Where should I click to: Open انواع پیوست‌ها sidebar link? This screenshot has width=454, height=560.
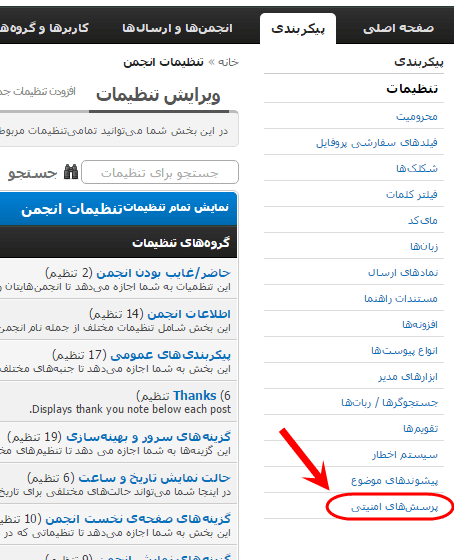pyautogui.click(x=404, y=350)
